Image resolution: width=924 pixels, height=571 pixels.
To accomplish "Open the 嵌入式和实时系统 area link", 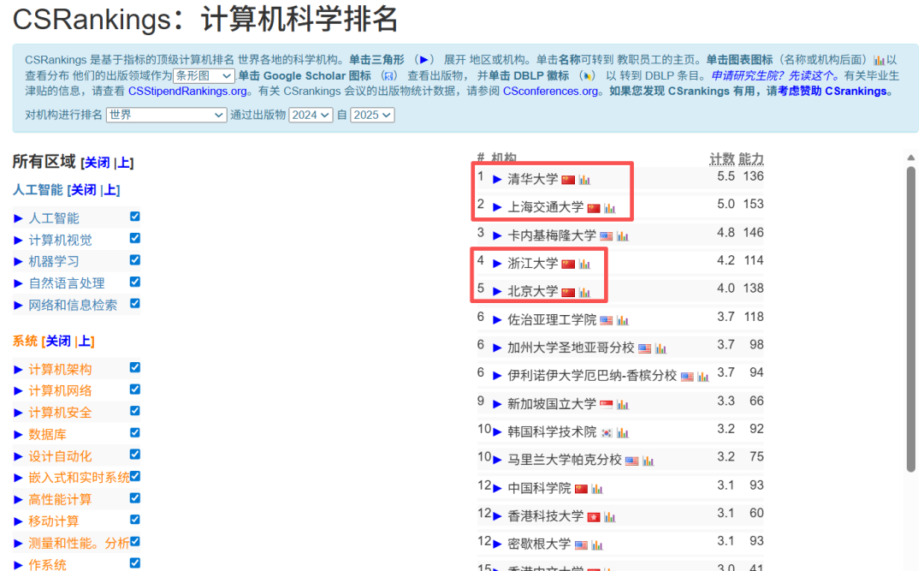I will click(79, 478).
